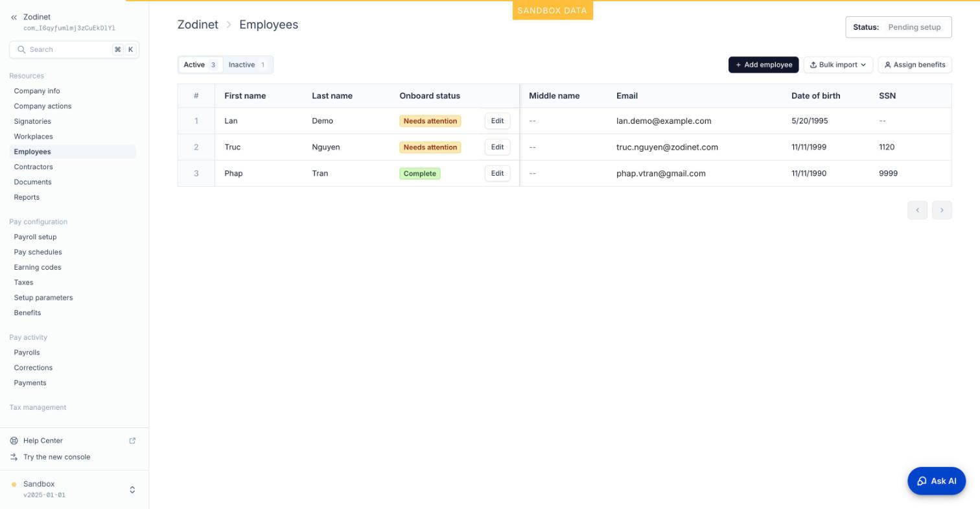This screenshot has width=980, height=509.
Task: Switch to the Active employees tab
Action: click(x=200, y=65)
